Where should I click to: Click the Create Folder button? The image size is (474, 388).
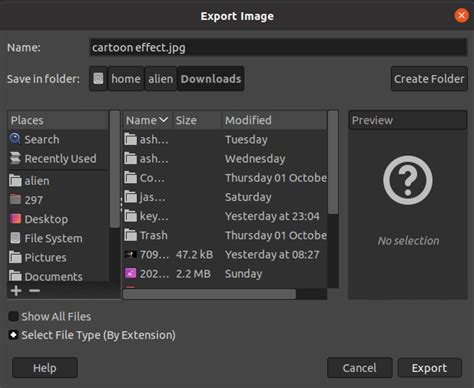[429, 79]
